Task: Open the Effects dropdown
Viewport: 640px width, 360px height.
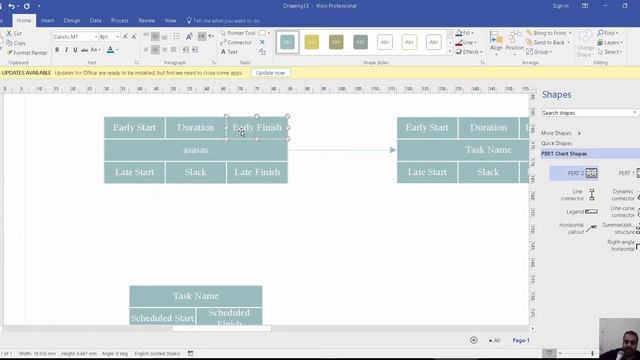Action: [x=469, y=52]
